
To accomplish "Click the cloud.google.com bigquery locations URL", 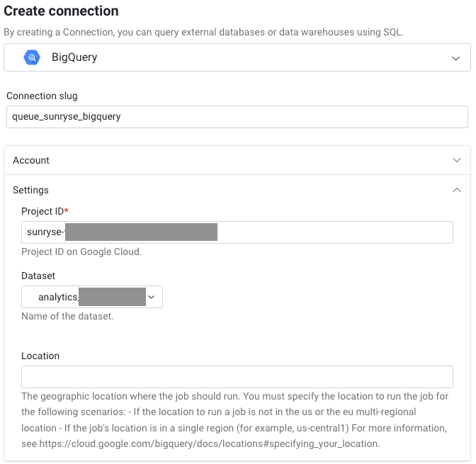I will click(209, 443).
